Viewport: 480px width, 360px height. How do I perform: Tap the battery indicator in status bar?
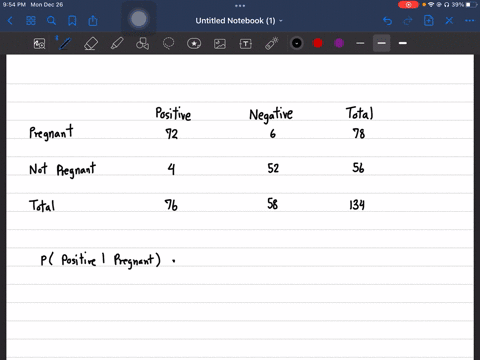pyautogui.click(x=471, y=5)
